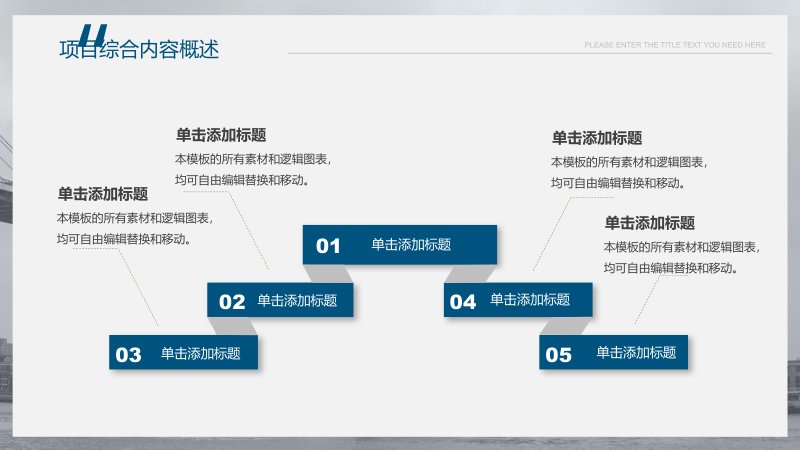Select the blue 03 step box

pos(183,352)
